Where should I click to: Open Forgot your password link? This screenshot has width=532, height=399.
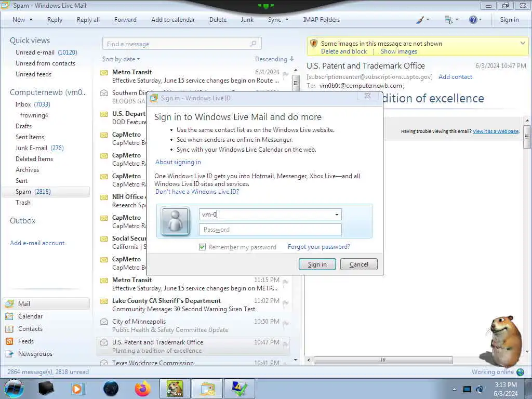coord(318,247)
